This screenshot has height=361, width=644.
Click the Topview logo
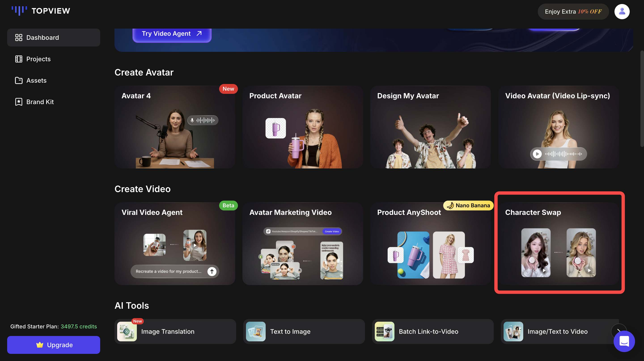[x=40, y=11]
